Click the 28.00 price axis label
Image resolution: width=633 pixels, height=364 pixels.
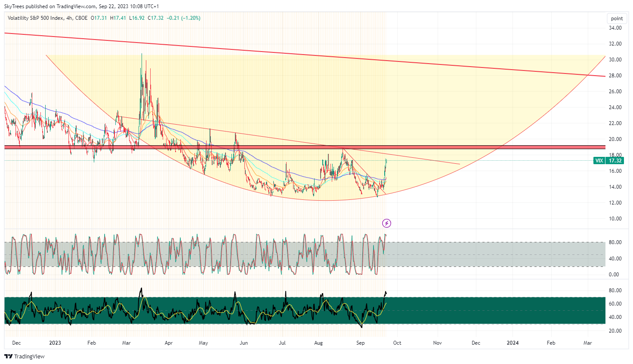click(615, 76)
